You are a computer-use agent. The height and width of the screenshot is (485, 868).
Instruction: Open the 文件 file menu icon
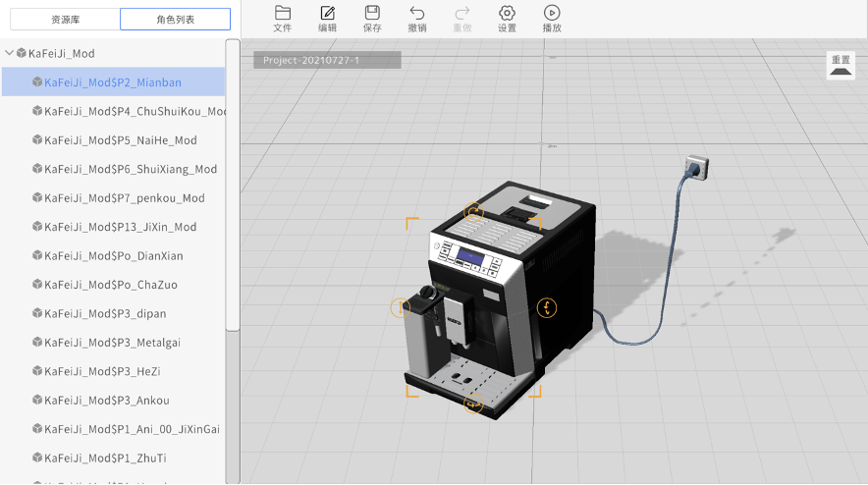click(283, 19)
